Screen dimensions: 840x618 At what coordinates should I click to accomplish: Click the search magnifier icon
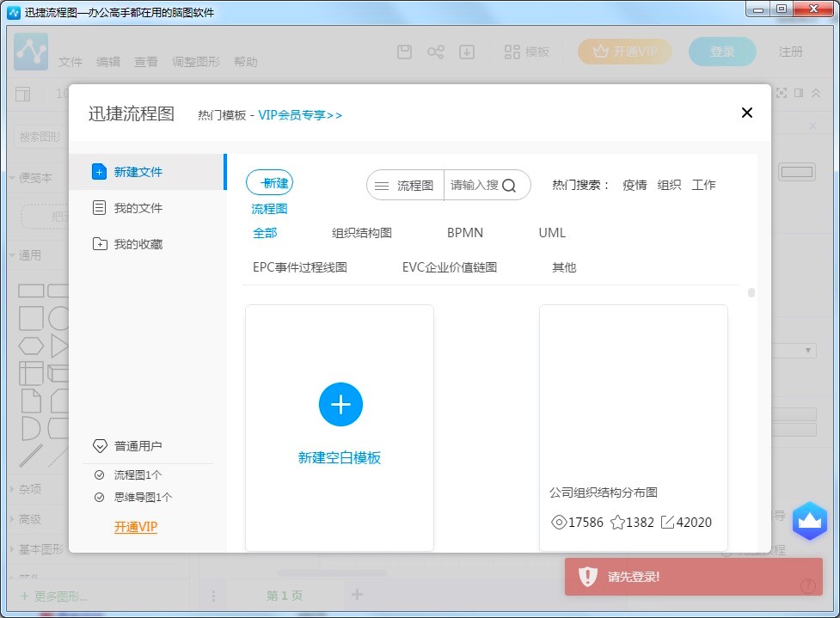tap(509, 186)
